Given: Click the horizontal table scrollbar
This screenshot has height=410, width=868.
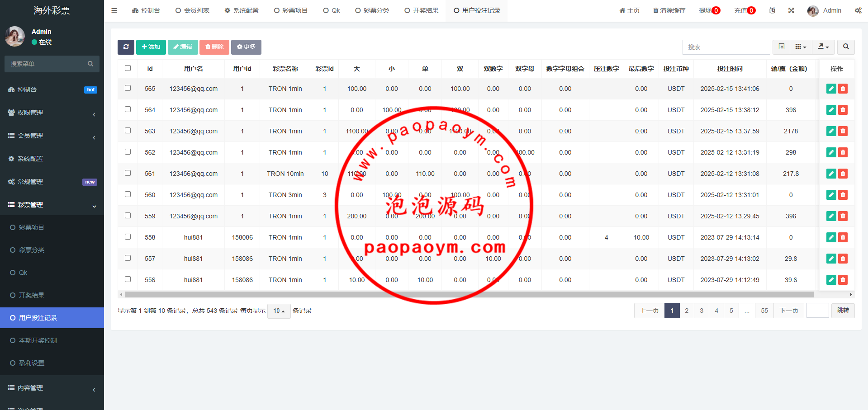Looking at the screenshot, I should (469, 295).
